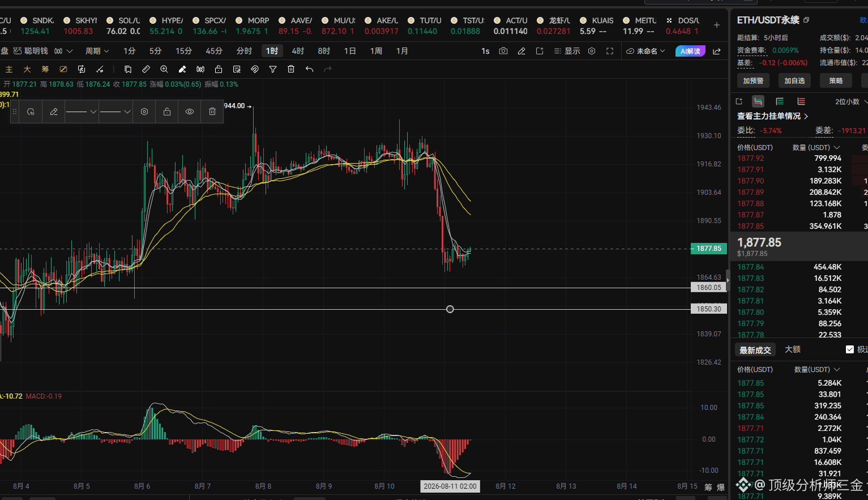Viewport: 868px width, 500px height.
Task: Open the candlestick chart type dropdown
Action: tap(63, 51)
